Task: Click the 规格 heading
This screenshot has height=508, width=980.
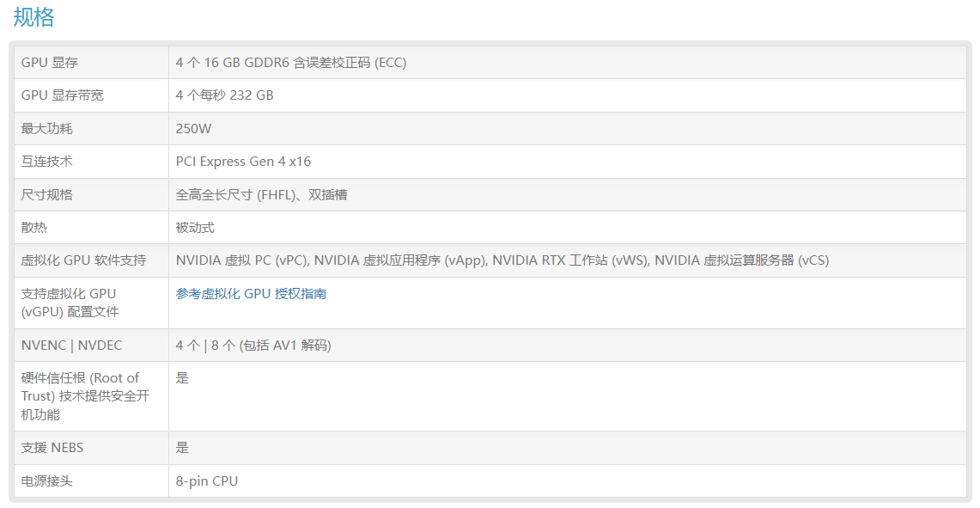Action: [x=33, y=17]
